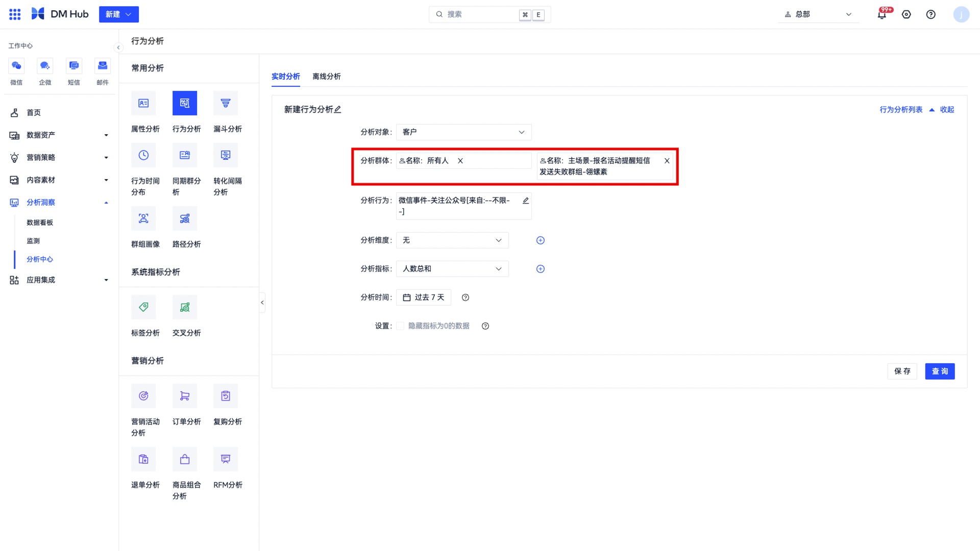Collapse the left sidebar arrow
The width and height of the screenshot is (980, 551).
click(118, 47)
